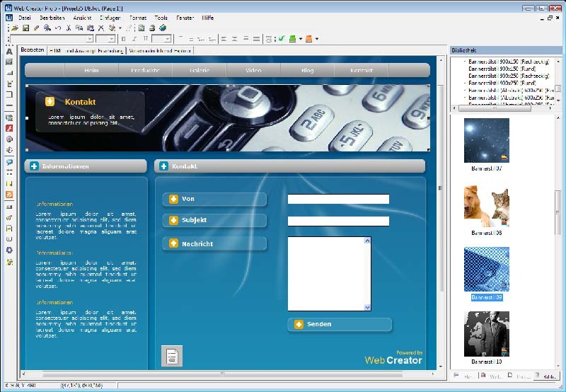Image resolution: width=566 pixels, height=392 pixels.
Task: Click the document page icon at canvas bottom
Action: (172, 356)
